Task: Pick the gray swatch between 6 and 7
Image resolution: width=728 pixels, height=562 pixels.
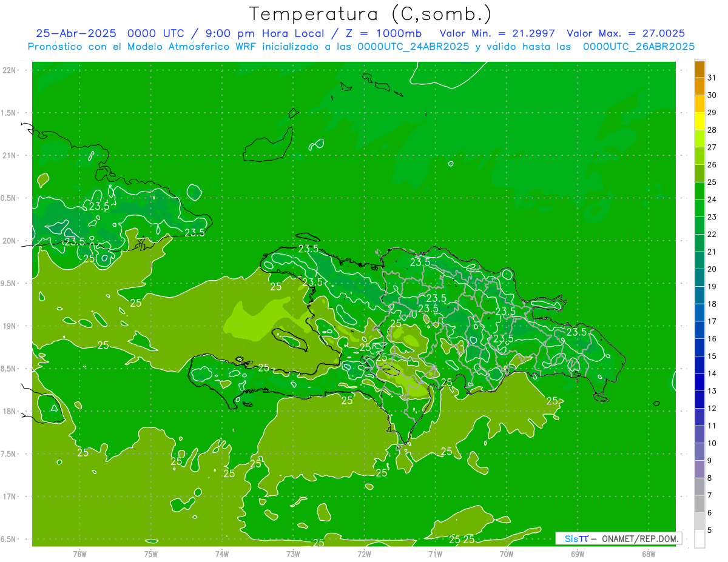Action: point(699,504)
